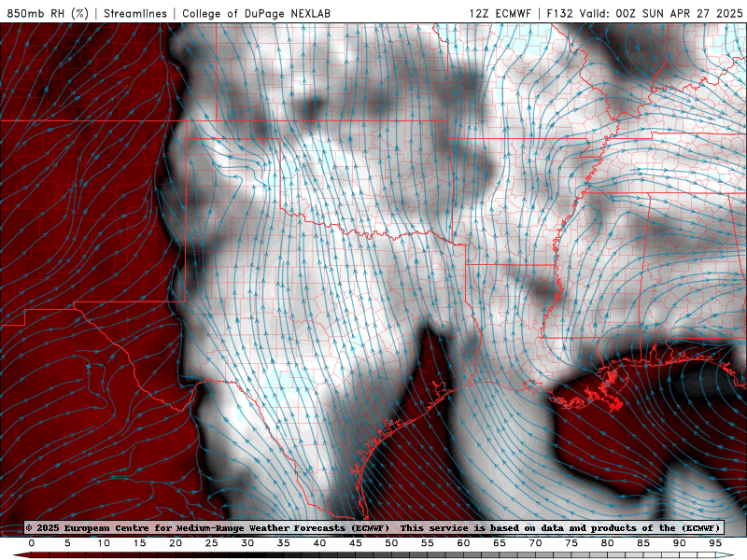Screen dimensions: 747x560
Task: Click the "70" value on the color scale
Action: click(535, 543)
